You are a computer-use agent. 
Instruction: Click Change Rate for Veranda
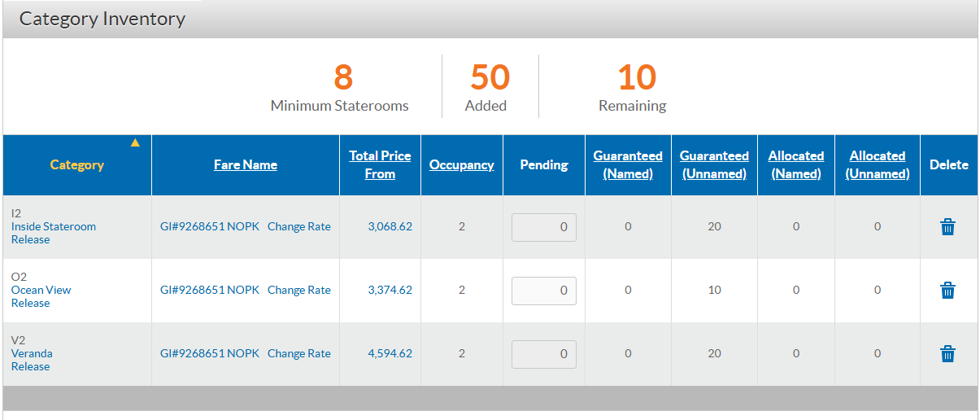(x=299, y=353)
